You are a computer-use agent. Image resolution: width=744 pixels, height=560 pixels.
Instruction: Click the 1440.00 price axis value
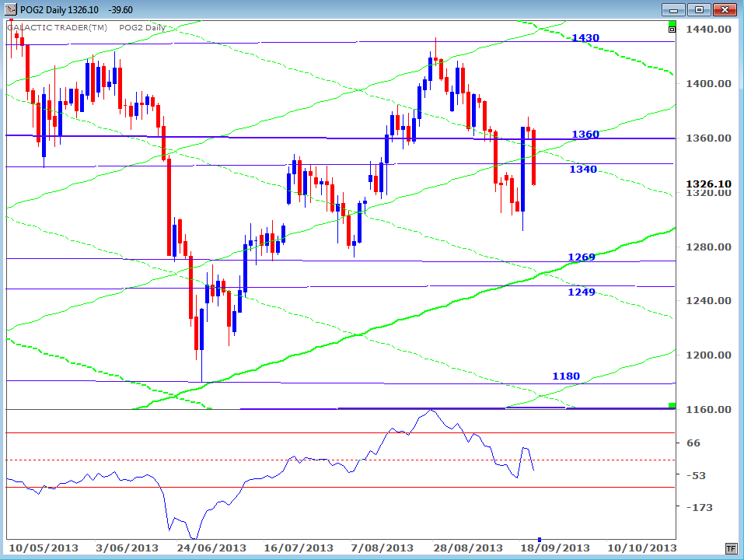708,30
